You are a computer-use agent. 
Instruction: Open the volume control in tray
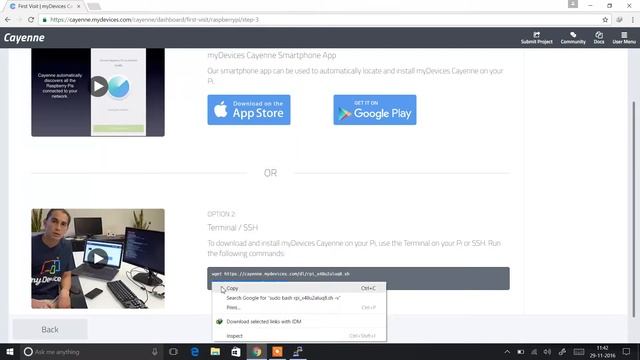pyautogui.click(x=547, y=351)
